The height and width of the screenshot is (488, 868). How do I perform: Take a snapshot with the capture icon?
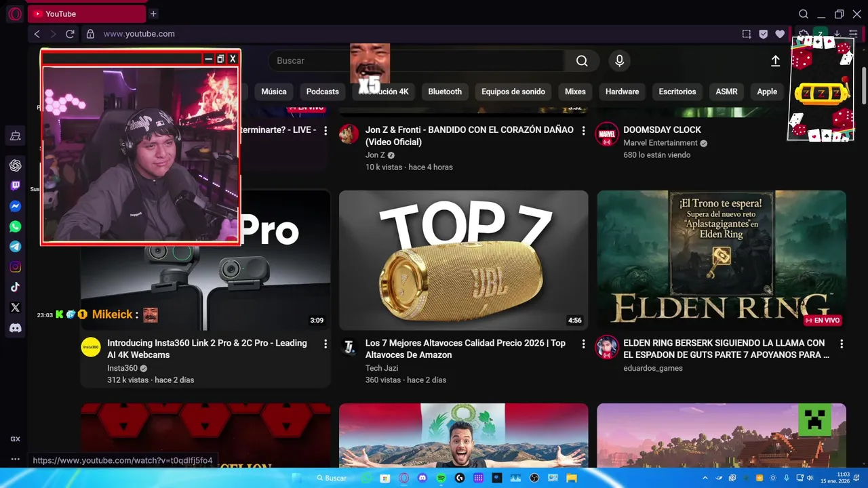(747, 34)
